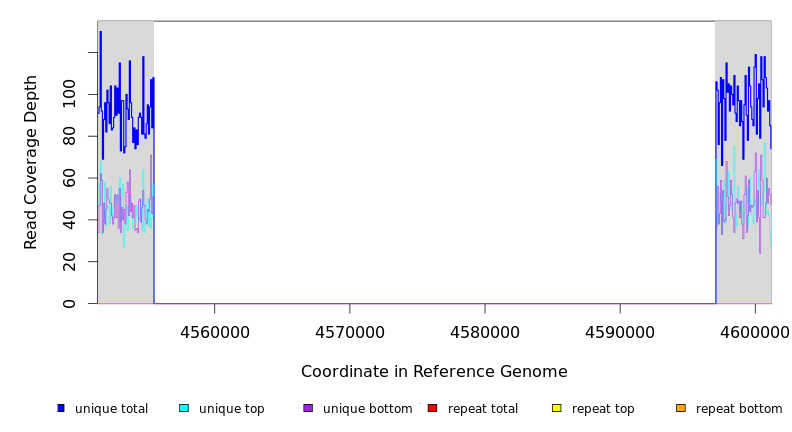Click the 4580000 x-axis tick label
Screen dimensions: 792x432
click(485, 332)
